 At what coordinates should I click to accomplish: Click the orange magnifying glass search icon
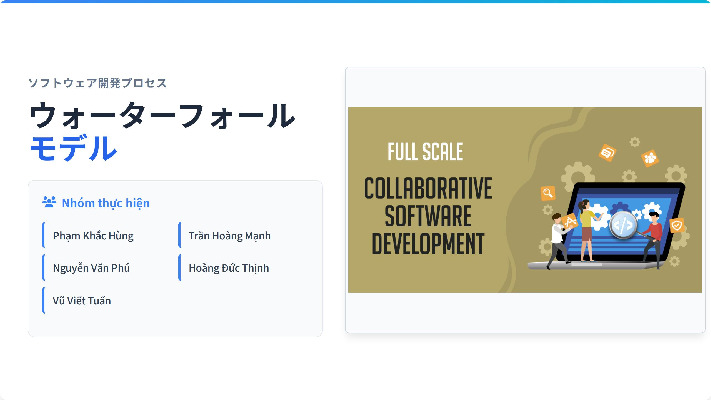pyautogui.click(x=548, y=193)
